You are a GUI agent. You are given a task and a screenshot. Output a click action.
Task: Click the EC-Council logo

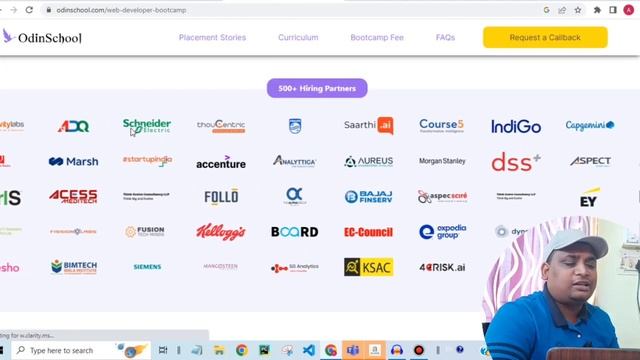(x=368, y=232)
